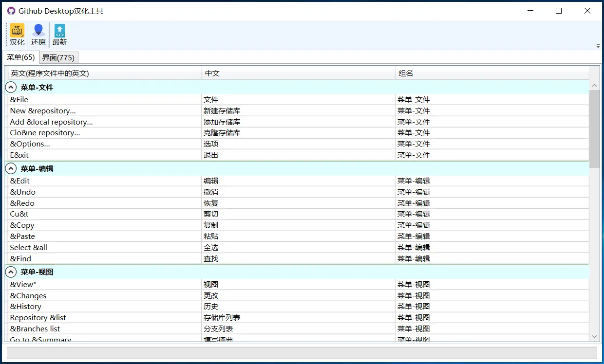The image size is (604, 364).
Task: Select the &Copy row
Action: pos(299,225)
